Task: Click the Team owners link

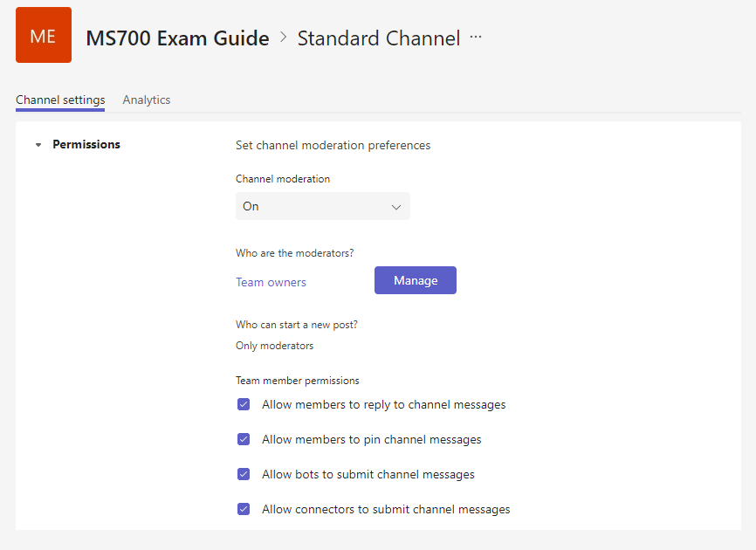Action: (x=271, y=282)
